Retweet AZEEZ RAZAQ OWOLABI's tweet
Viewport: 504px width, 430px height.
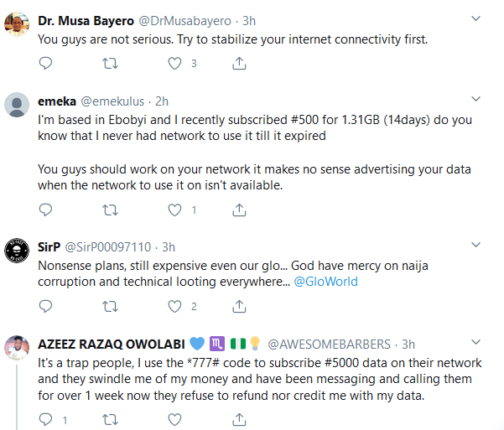[110, 418]
